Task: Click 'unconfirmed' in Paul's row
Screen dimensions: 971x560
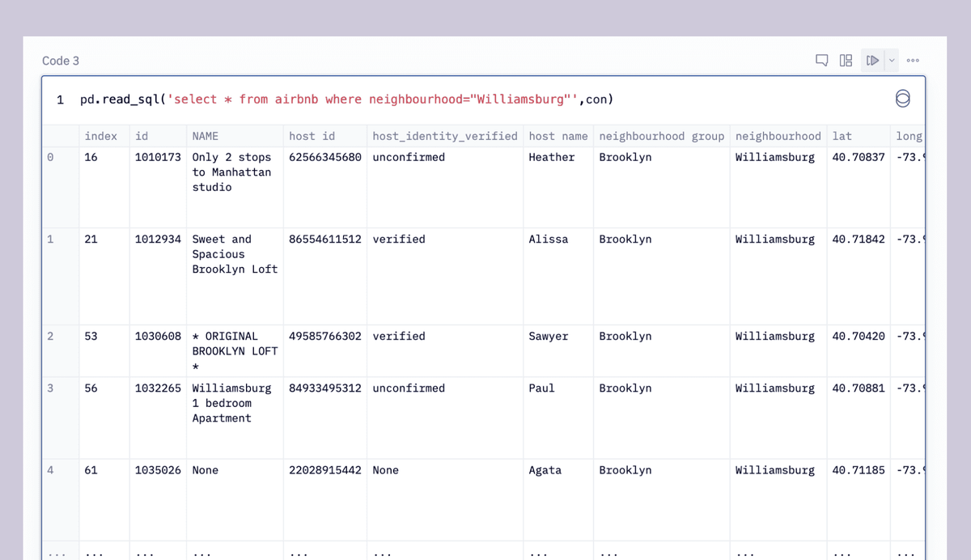Action: pyautogui.click(x=409, y=388)
